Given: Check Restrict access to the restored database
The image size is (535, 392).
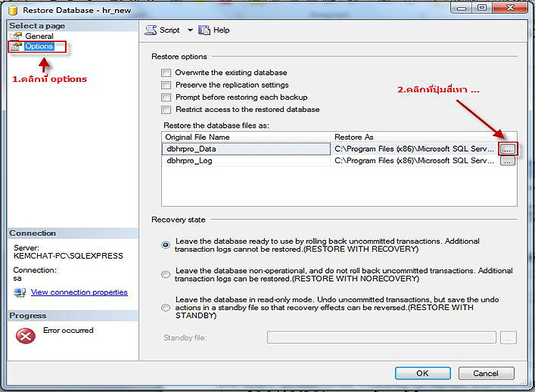Looking at the screenshot, I should (x=166, y=110).
